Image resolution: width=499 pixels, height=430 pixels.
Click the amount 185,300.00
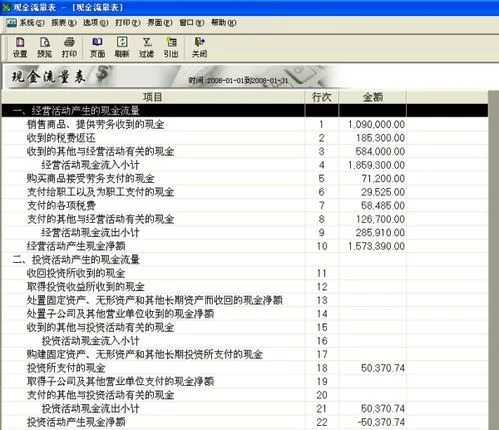380,138
